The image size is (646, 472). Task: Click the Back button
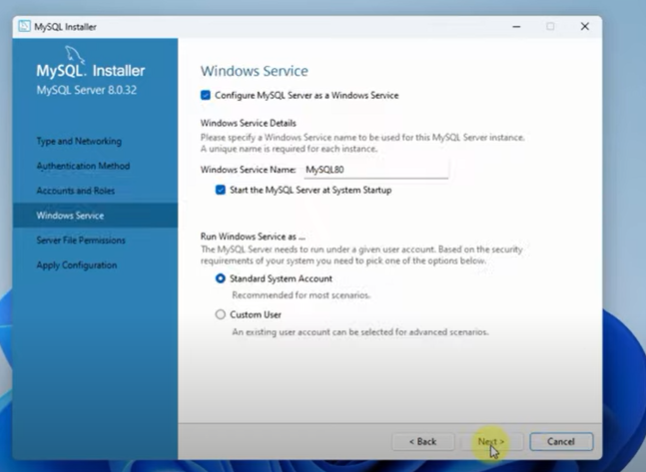pos(423,442)
